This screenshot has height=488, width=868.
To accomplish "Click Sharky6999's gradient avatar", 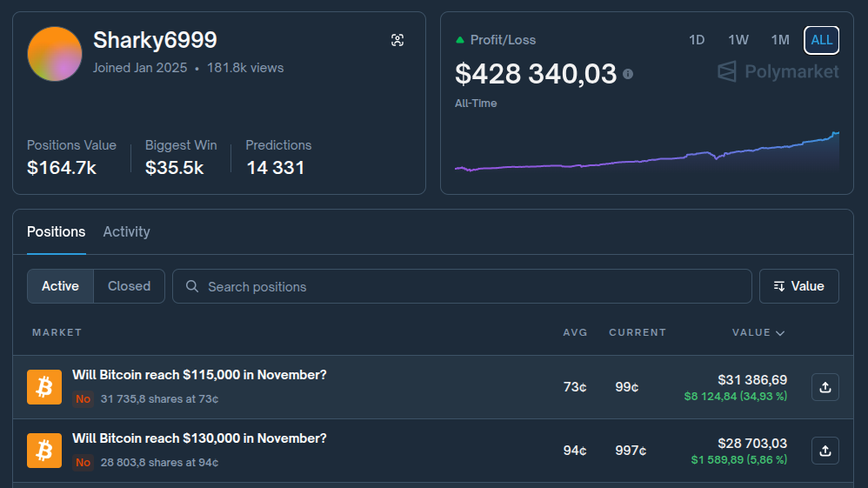I will coord(54,54).
